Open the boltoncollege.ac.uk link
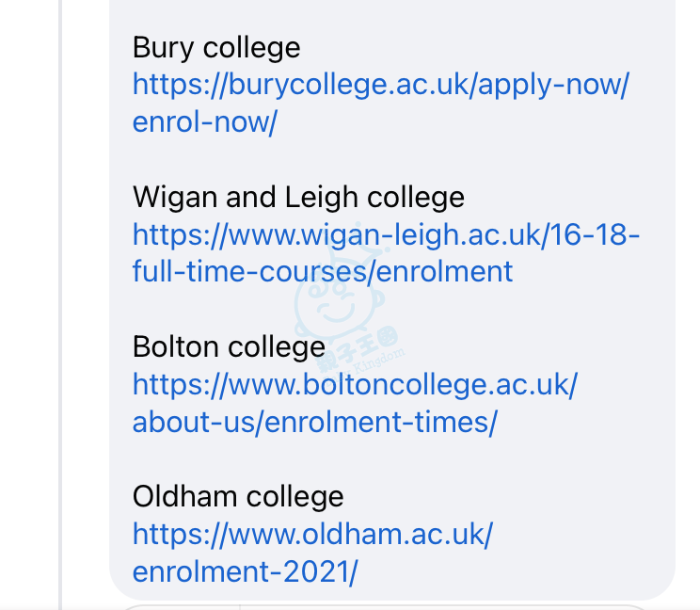Screen dimensions: 700x610 pos(355,385)
